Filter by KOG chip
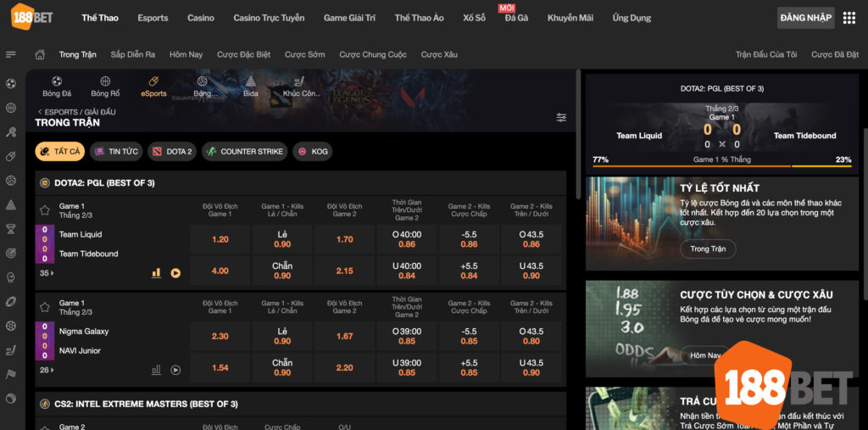The width and height of the screenshot is (868, 430). pyautogui.click(x=312, y=151)
